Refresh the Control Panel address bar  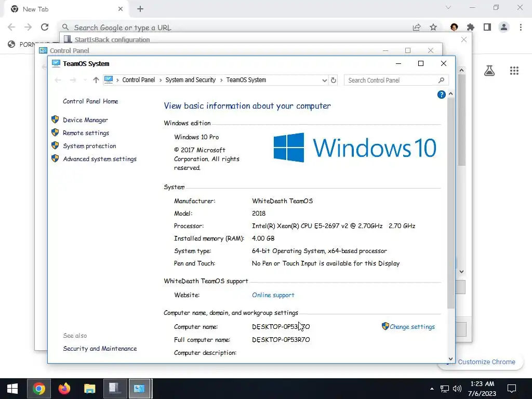(x=334, y=80)
